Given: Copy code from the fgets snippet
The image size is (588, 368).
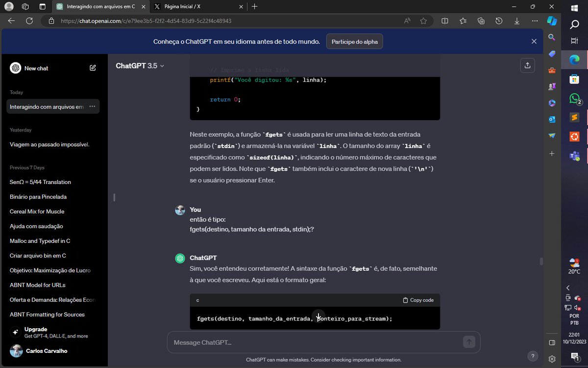Looking at the screenshot, I should click(418, 300).
